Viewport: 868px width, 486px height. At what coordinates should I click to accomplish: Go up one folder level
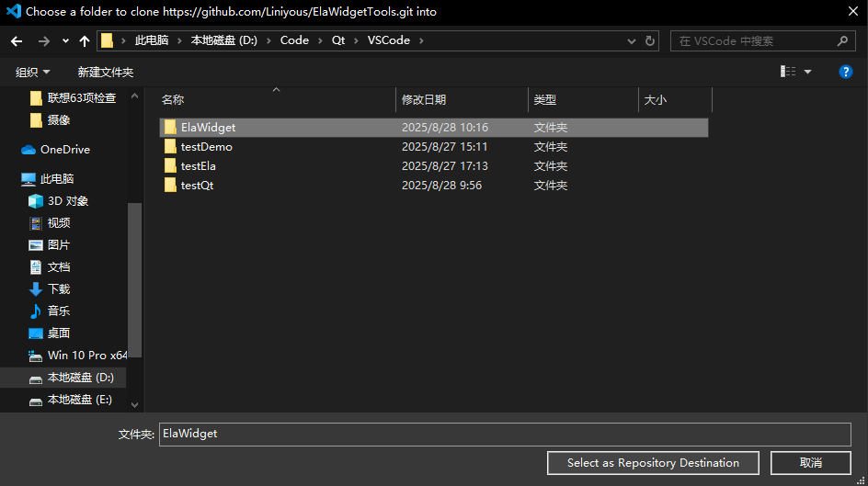(x=85, y=41)
